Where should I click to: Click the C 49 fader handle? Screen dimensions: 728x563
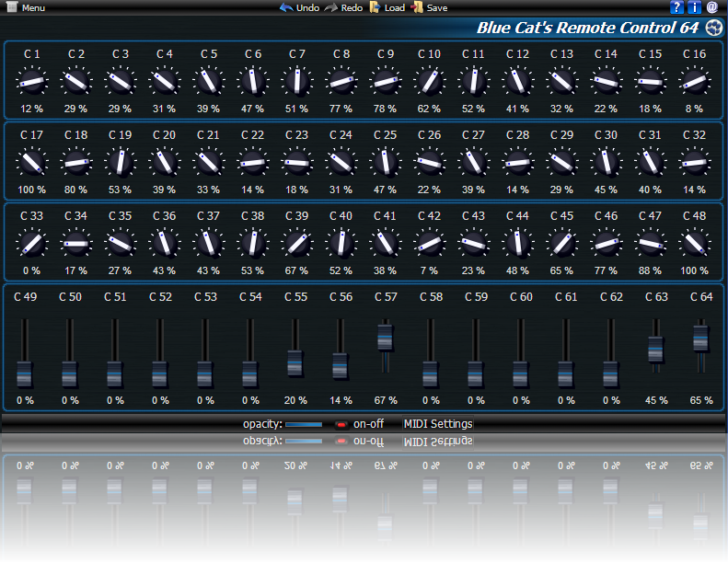coord(24,374)
